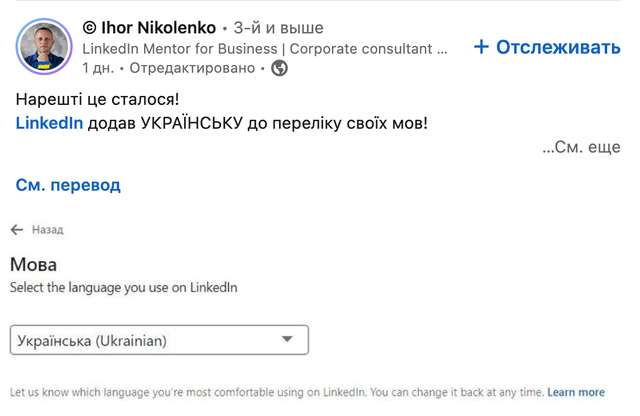Click the plus icon beside Отслеживать
This screenshot has height=416, width=640.
481,47
